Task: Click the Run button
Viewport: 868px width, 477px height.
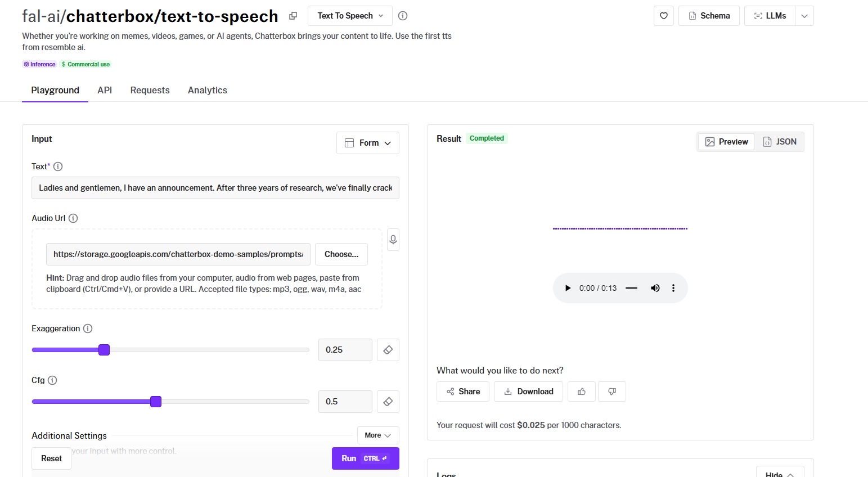Action: click(365, 458)
